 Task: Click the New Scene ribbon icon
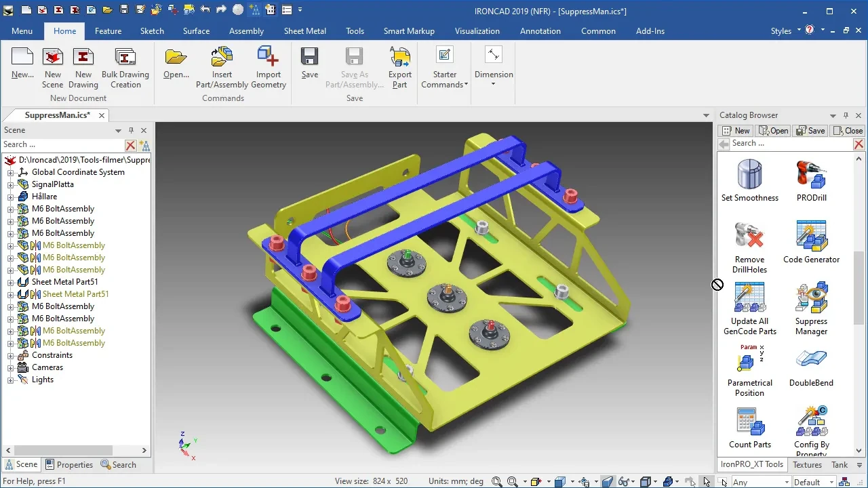pos(52,68)
